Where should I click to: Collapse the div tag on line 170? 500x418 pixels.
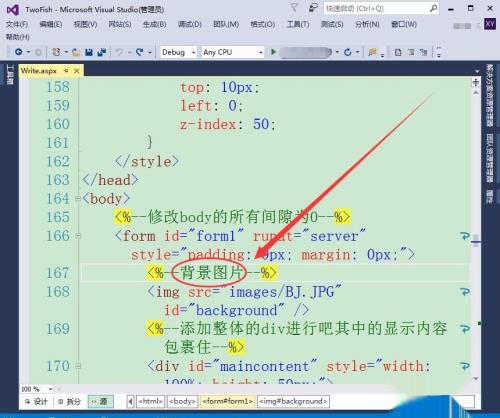78,366
